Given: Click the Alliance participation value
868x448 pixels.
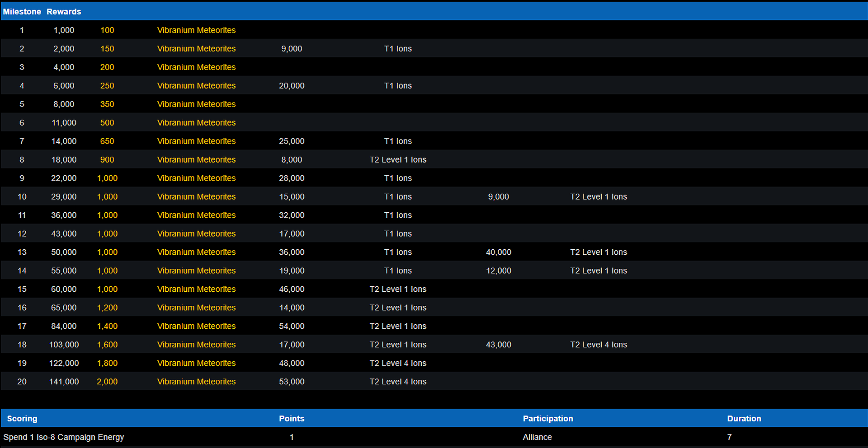Looking at the screenshot, I should (x=538, y=437).
